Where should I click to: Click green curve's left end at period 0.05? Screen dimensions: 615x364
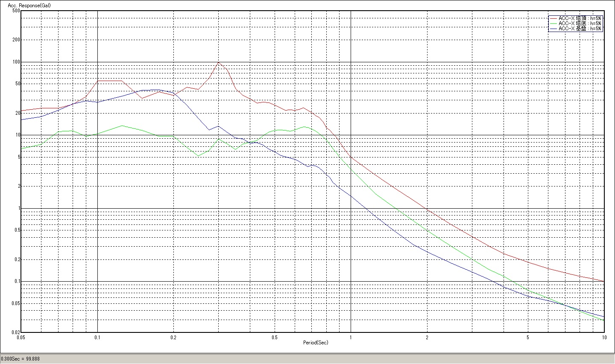tap(22, 149)
